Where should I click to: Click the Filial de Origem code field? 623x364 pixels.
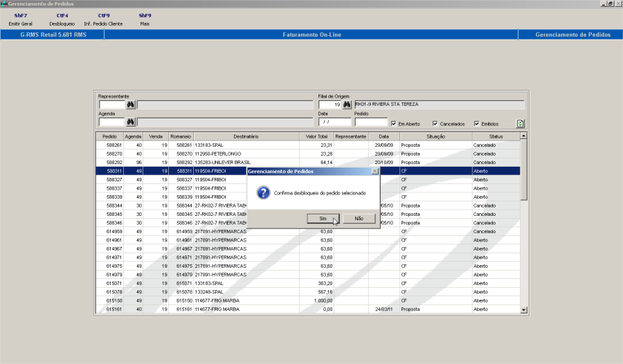(329, 104)
